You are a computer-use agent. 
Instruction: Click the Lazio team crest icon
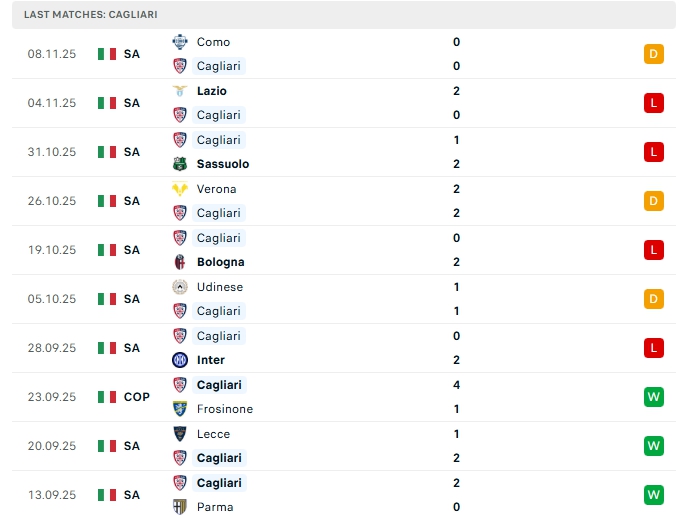(x=180, y=91)
